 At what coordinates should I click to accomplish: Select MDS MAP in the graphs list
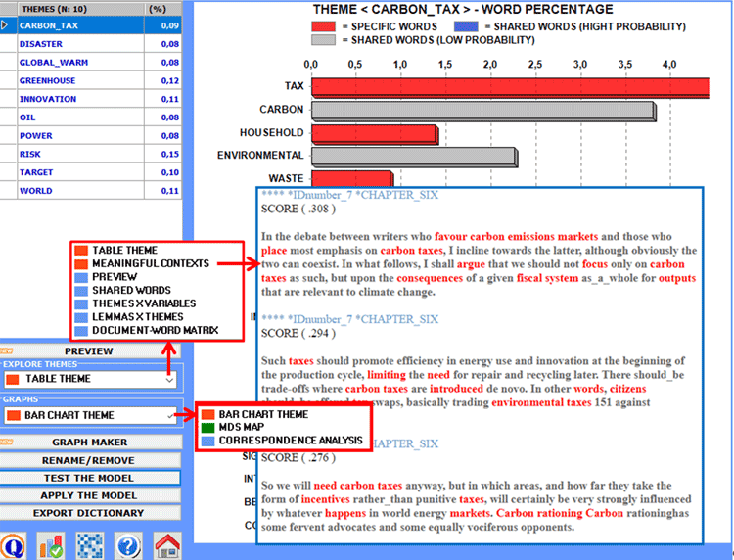[x=234, y=427]
